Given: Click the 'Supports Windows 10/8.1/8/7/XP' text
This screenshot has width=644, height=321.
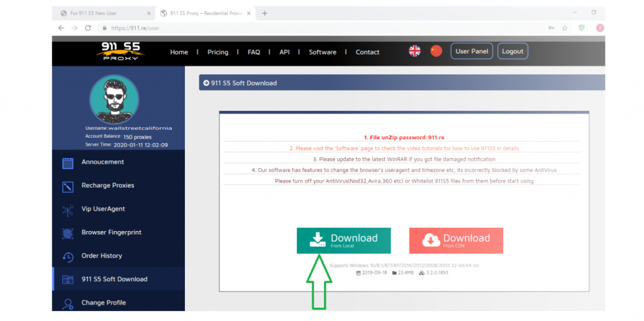Looking at the screenshot, I should pyautogui.click(x=404, y=266).
